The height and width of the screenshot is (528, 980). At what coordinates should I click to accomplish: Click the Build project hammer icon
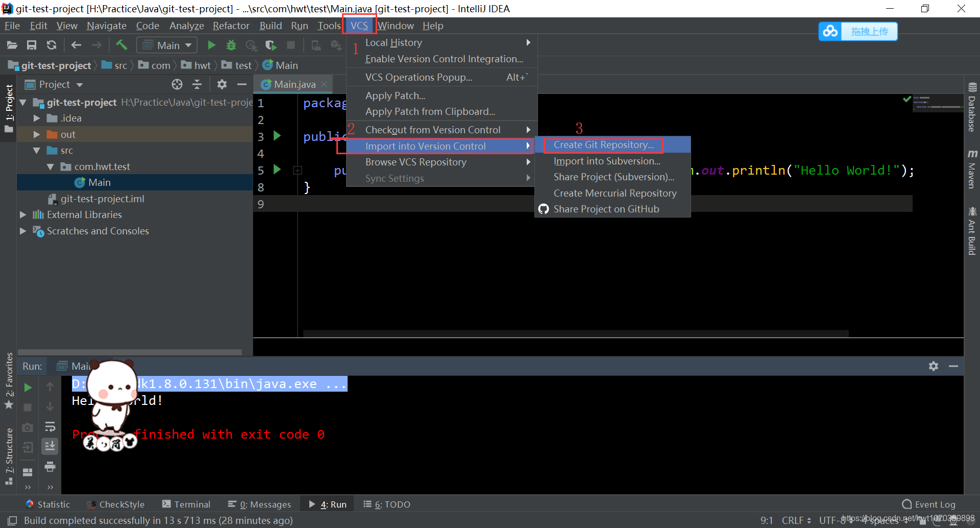pyautogui.click(x=121, y=45)
